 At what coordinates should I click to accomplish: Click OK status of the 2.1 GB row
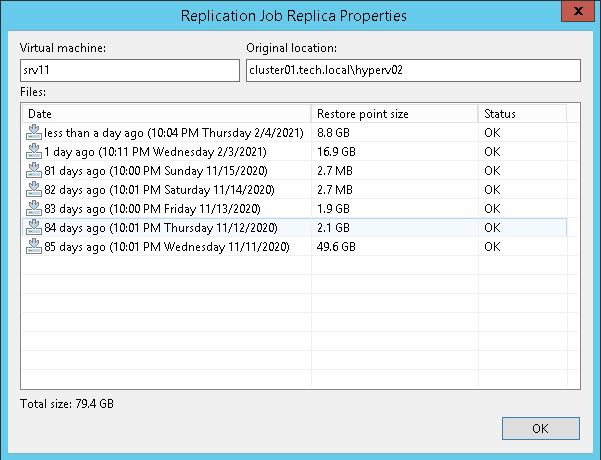click(492, 227)
